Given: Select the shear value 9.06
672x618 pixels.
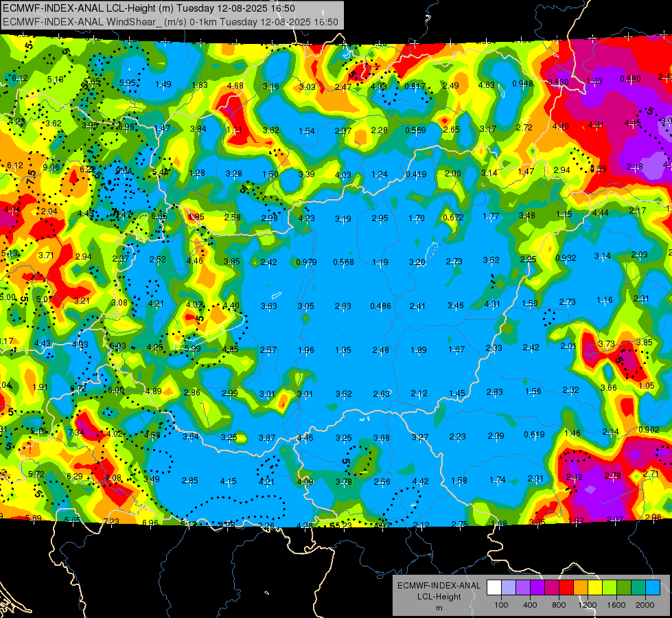Looking at the screenshot, I should coord(51,168).
